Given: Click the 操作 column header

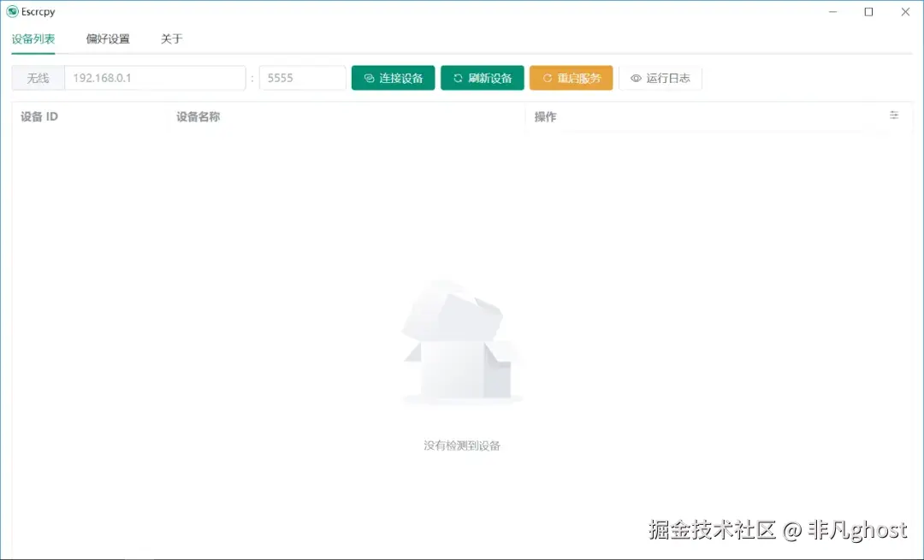Looking at the screenshot, I should (x=545, y=116).
